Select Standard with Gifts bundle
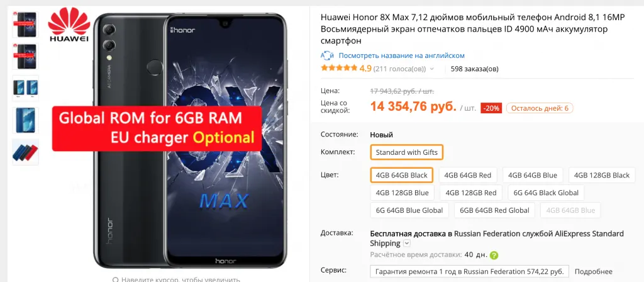 [407, 152]
